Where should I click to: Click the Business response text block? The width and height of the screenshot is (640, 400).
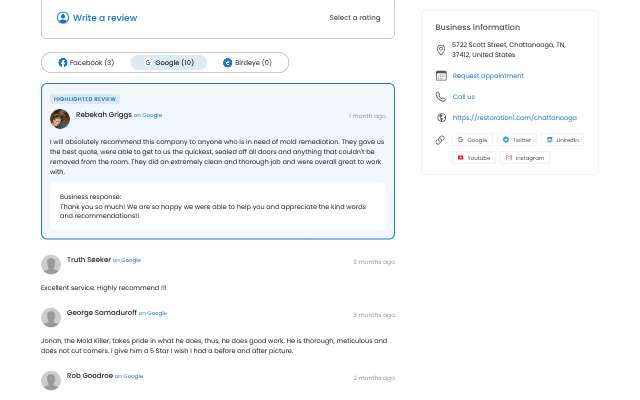click(218, 206)
